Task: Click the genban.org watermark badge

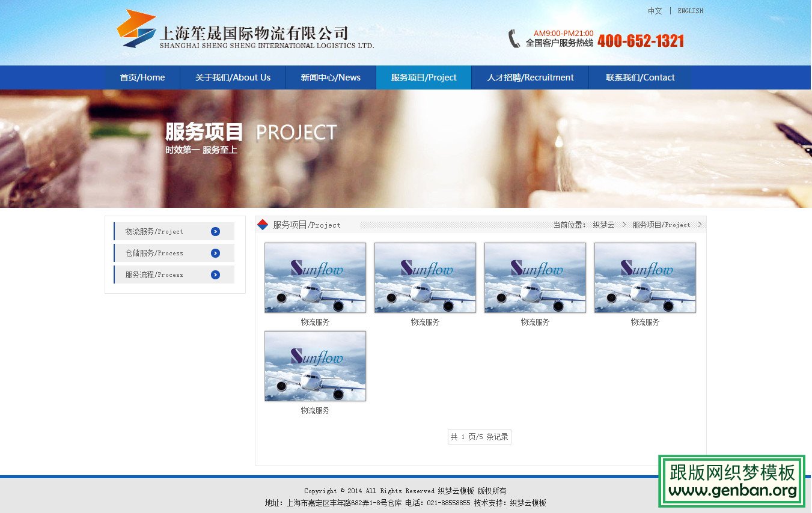Action: click(731, 481)
